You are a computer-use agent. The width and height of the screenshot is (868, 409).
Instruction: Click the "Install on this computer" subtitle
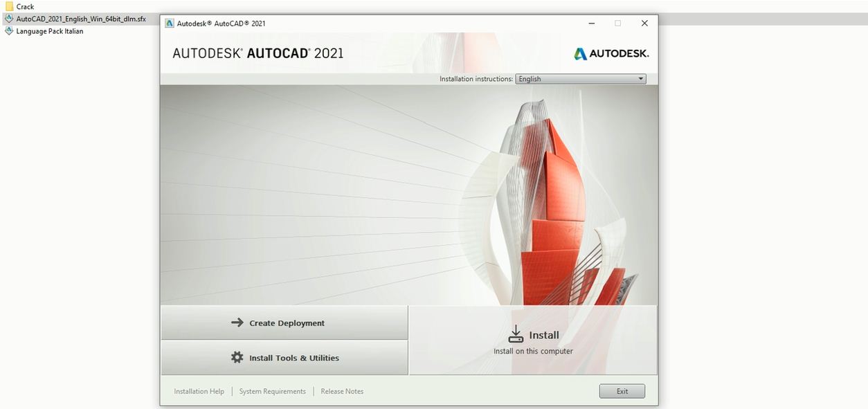[533, 351]
